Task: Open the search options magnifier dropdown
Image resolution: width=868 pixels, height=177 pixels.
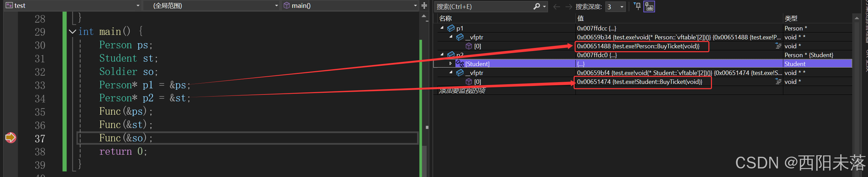Action: point(539,7)
